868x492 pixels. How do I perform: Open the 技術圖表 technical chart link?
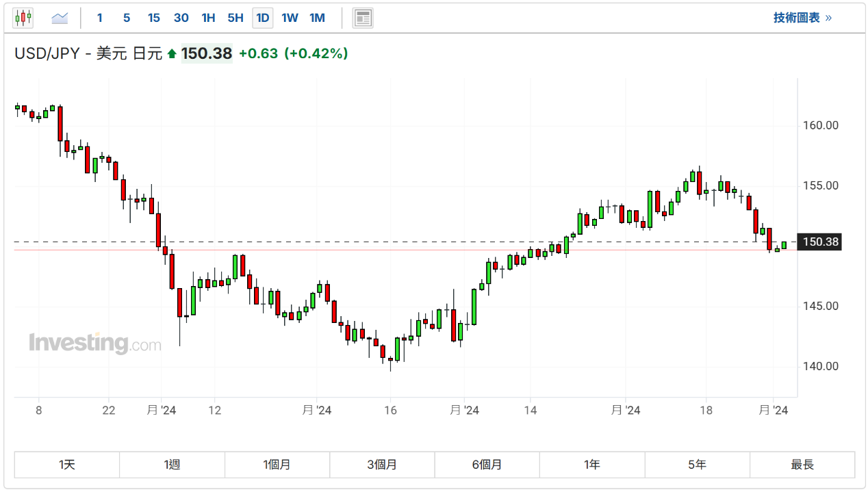(802, 18)
